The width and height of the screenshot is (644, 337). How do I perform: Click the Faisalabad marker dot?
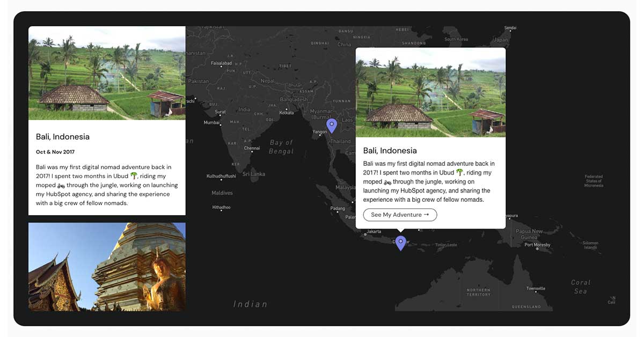click(x=221, y=66)
